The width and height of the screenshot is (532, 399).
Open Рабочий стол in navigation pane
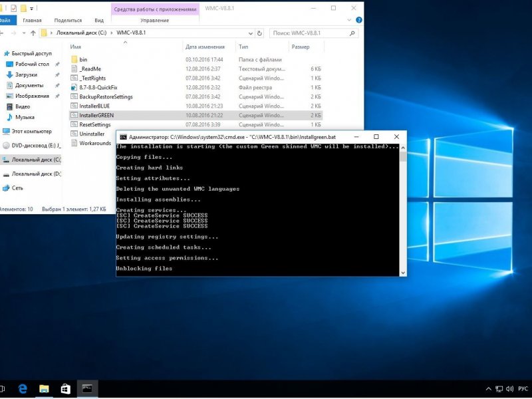pos(32,64)
